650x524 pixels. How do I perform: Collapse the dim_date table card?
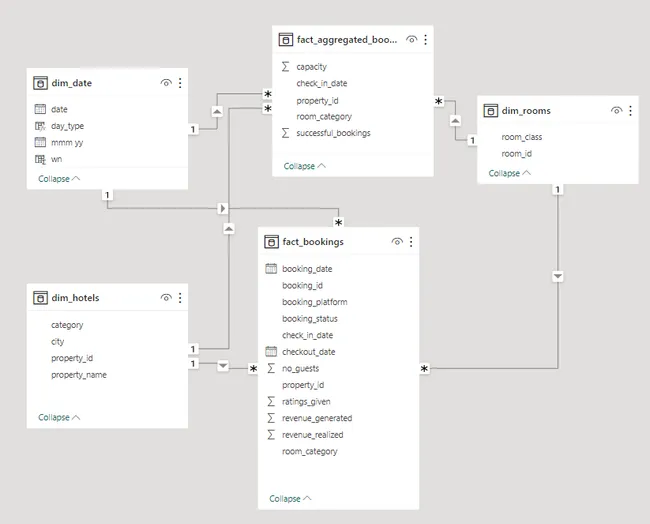(59, 179)
